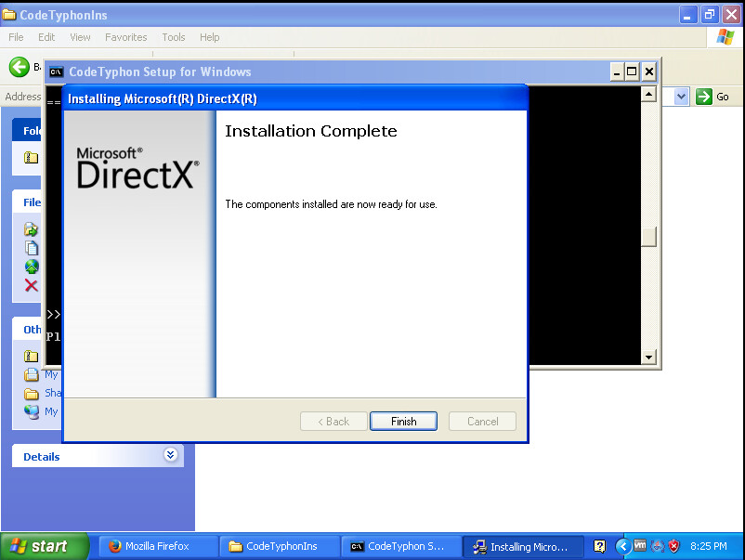
Task: Click the console scrollbar up arrow
Action: coord(648,94)
